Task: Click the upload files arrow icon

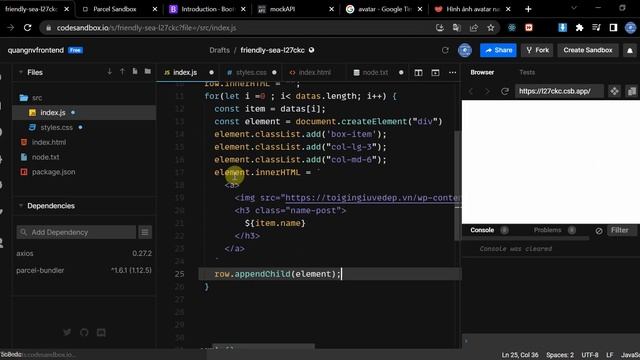Action: (122, 72)
